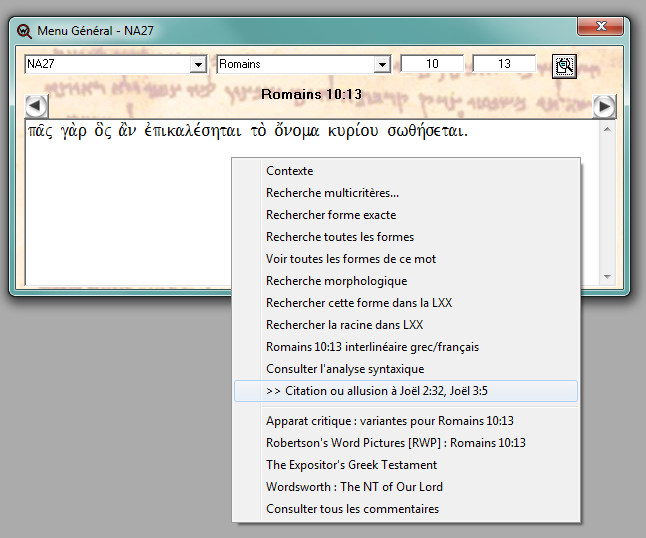
Task: Select Voir toutes les formes de ce mot
Action: point(406,259)
